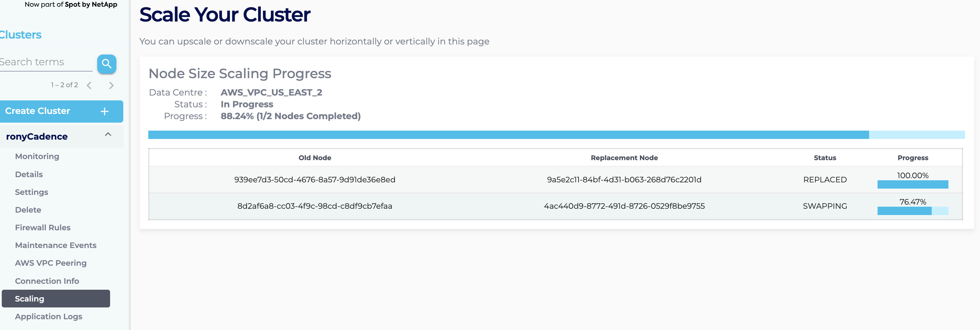Show Connection Info

pos(47,281)
